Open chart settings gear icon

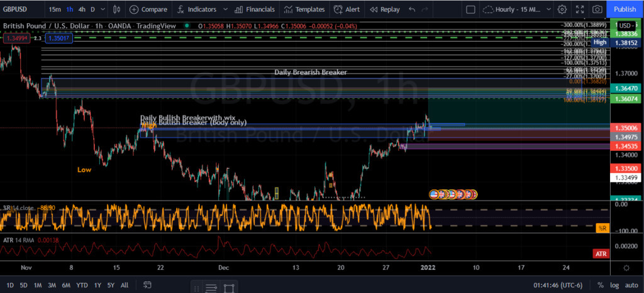click(x=562, y=9)
